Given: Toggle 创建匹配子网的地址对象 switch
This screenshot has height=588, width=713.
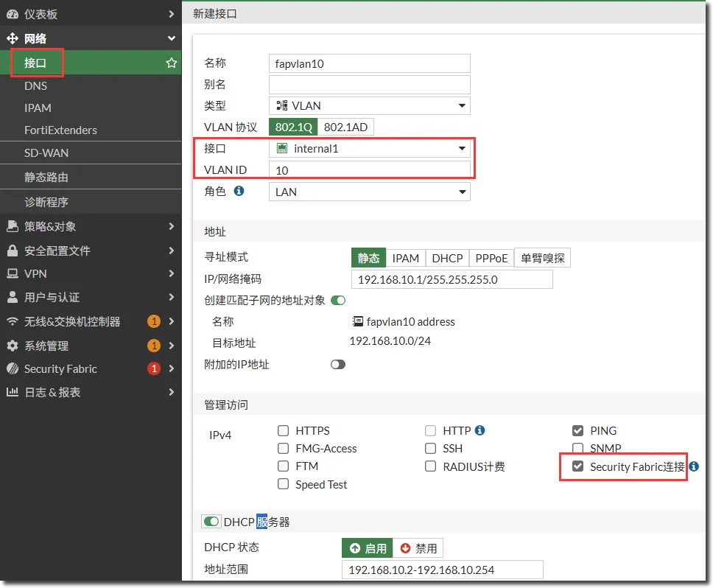Looking at the screenshot, I should click(x=338, y=301).
